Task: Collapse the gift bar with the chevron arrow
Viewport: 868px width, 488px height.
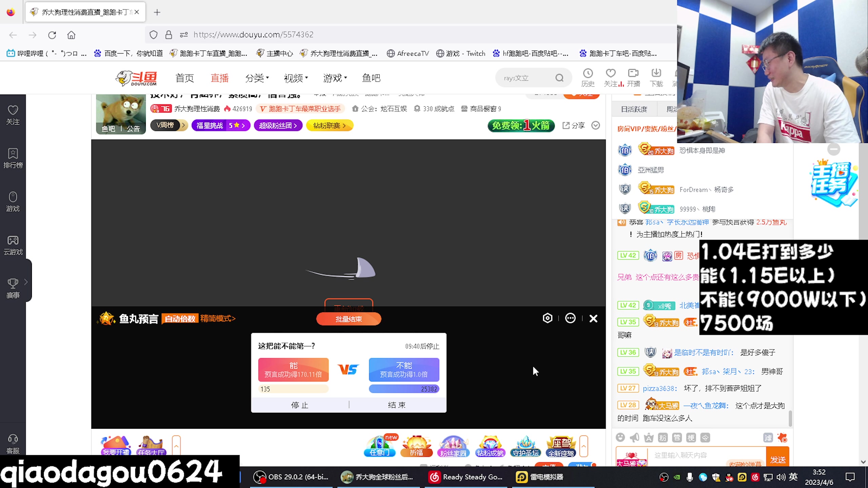Action: (583, 446)
